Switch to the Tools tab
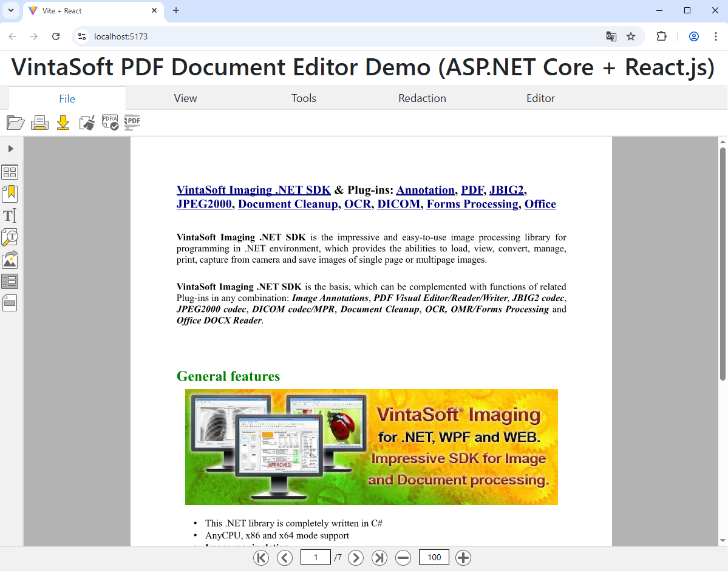The width and height of the screenshot is (728, 573). 304,98
